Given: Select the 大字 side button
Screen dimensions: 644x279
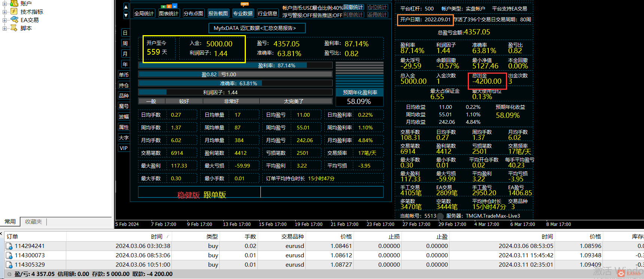Looking at the screenshot, I should coord(124,138).
